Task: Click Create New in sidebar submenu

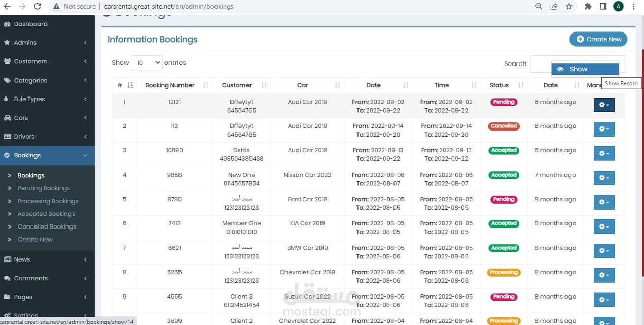Action: [x=35, y=239]
